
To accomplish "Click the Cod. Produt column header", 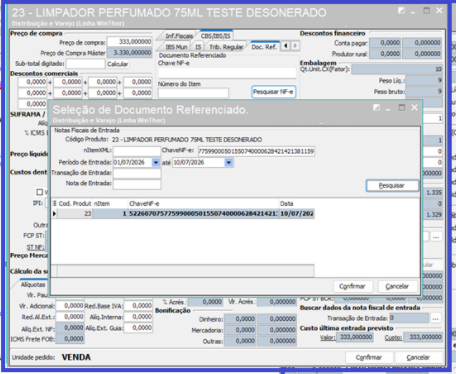I will pyautogui.click(x=75, y=204).
